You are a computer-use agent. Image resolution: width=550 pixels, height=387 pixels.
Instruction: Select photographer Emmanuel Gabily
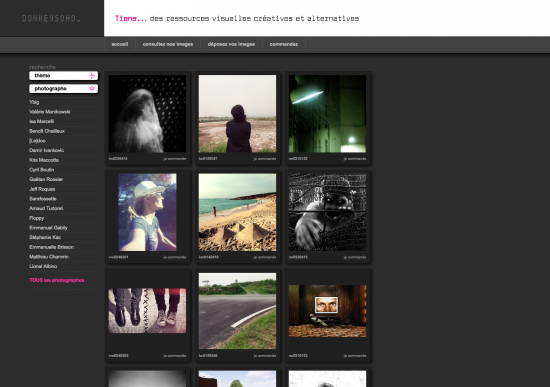(48, 228)
